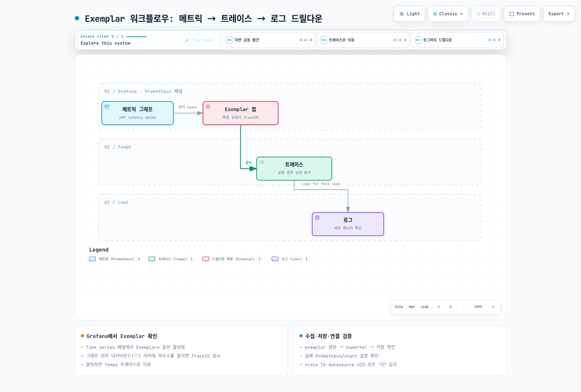Image resolution: width=581 pixels, height=392 pixels.
Task: Open the help question-mark icon
Action: click(450, 307)
